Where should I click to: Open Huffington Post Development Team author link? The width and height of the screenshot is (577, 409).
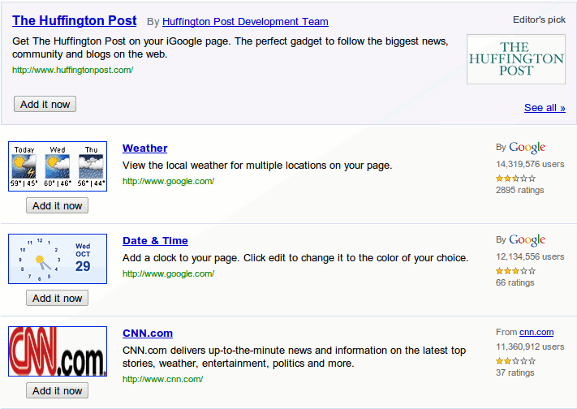pos(245,22)
